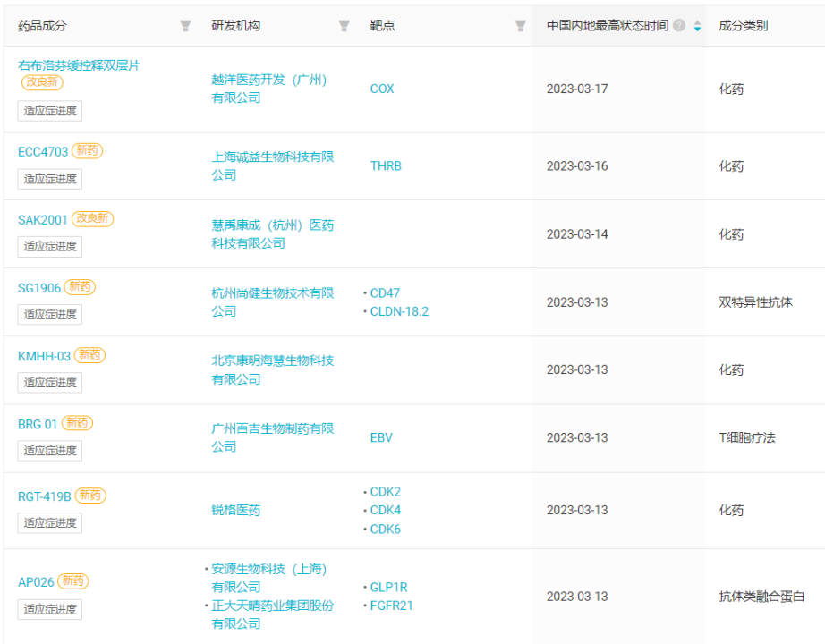Open drug ECC4703
Image resolution: width=825 pixels, height=644 pixels.
click(x=43, y=151)
